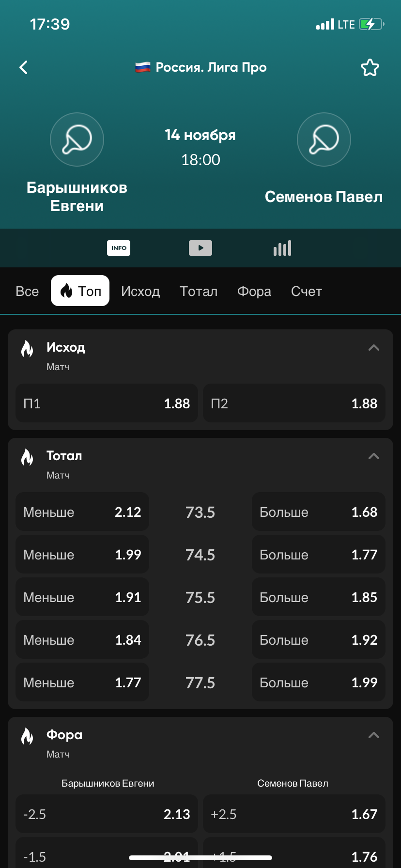Collapse the Фора section
Screen dimensions: 401x868
pyautogui.click(x=374, y=735)
